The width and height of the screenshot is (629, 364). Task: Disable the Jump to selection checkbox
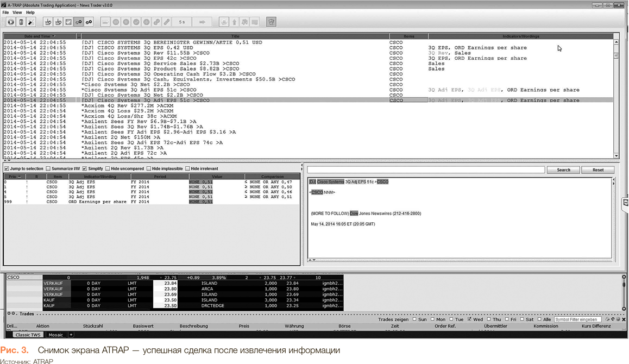tap(7, 169)
